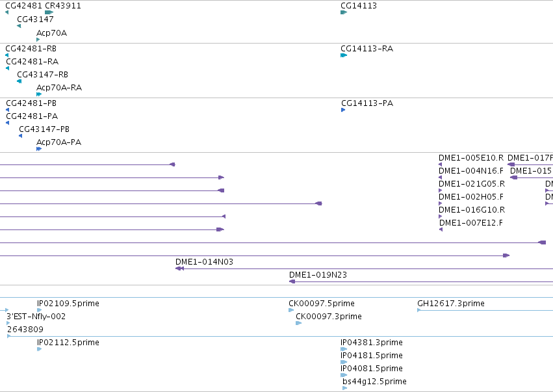Select the CG14113-RA transcript label

[x=367, y=48]
